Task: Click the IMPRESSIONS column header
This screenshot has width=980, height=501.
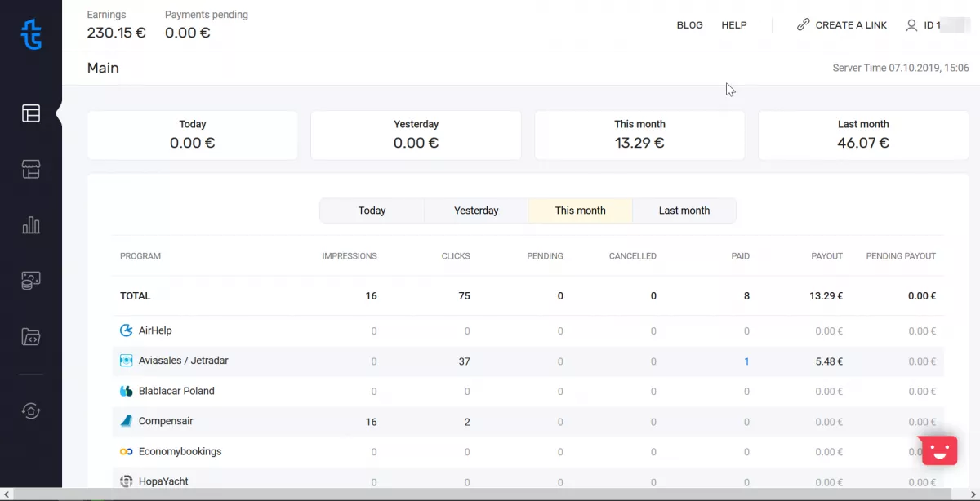Action: pyautogui.click(x=350, y=256)
